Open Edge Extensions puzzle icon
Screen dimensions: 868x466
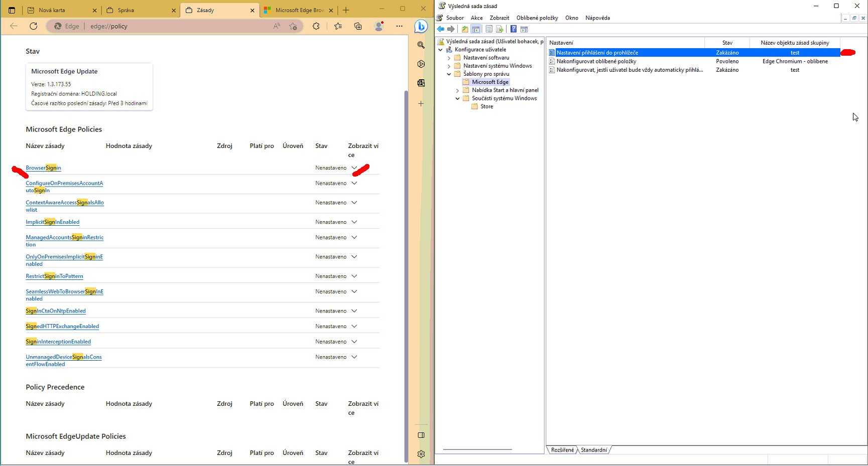pos(316,26)
